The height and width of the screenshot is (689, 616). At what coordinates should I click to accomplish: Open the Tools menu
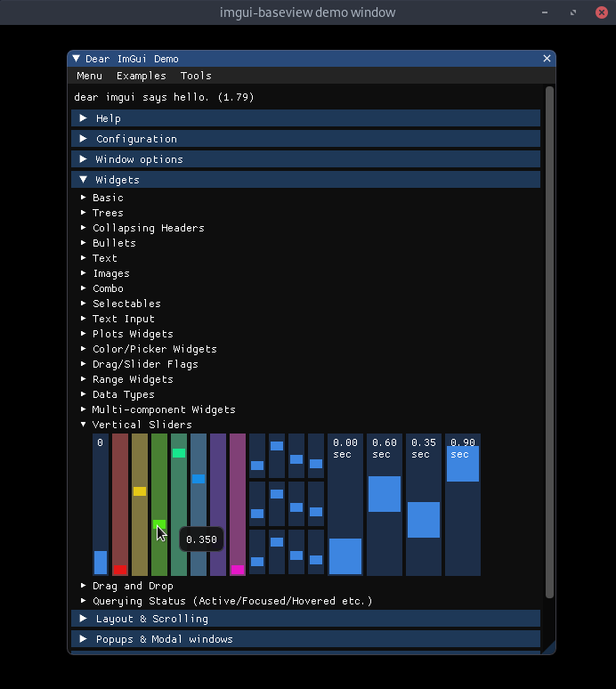tap(196, 76)
